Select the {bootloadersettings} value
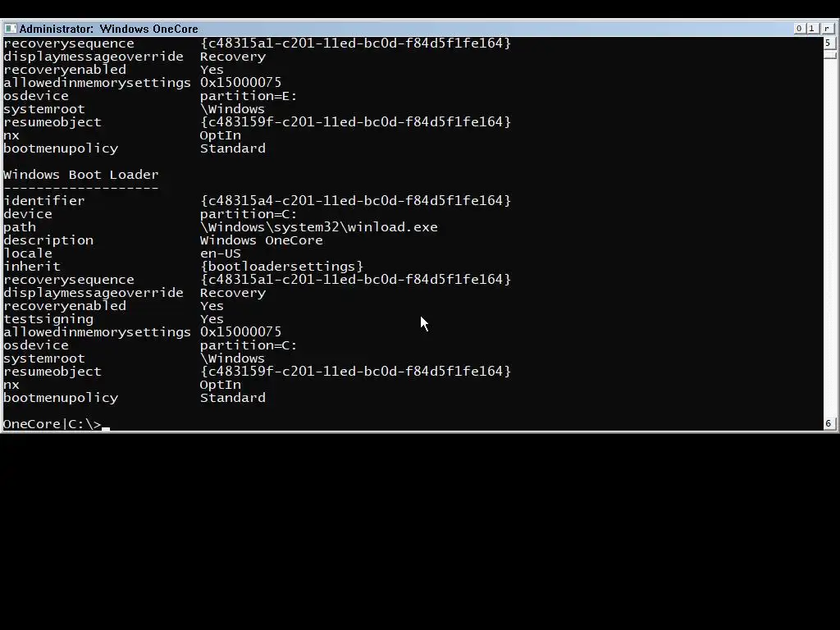The image size is (840, 630). point(282,267)
